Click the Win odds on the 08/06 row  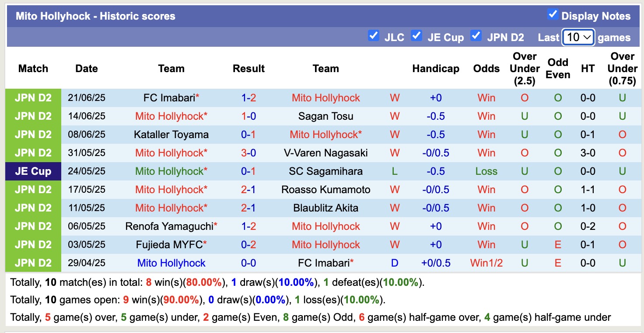[x=486, y=134]
